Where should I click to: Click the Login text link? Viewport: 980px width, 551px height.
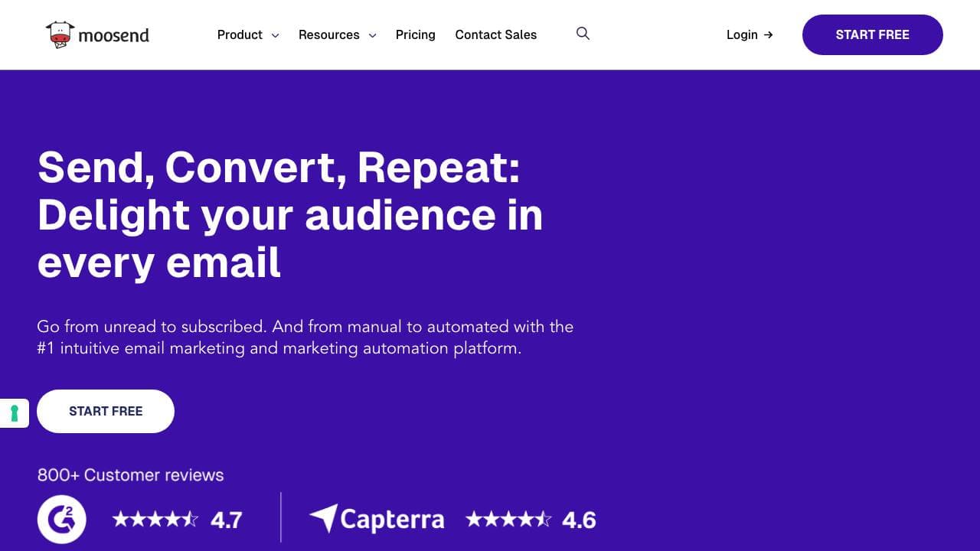pyautogui.click(x=741, y=34)
